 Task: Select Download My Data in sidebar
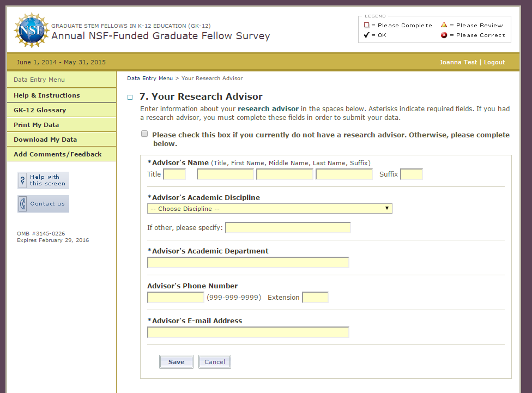(45, 140)
